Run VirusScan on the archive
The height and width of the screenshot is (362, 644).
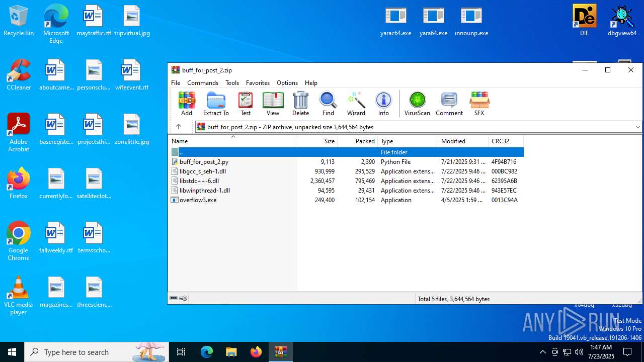coord(417,104)
